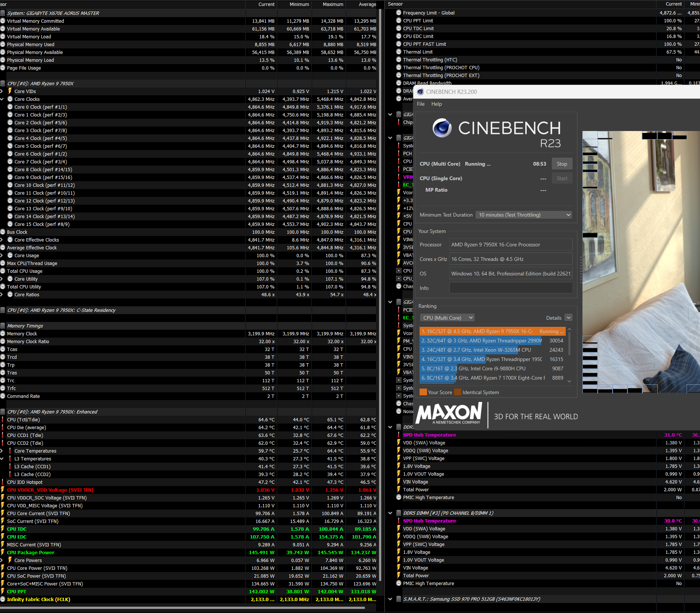Open the Minimum Test Duration dropdown
700x613 pixels.
click(524, 215)
